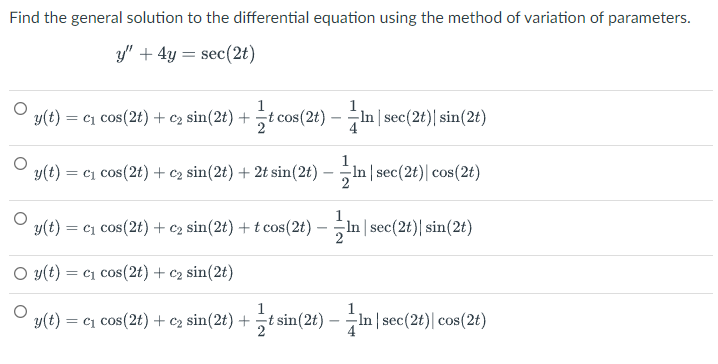The image size is (718, 364).
Task: Click the ¼ ln|sec(2t)| sin(2t) term in first option
Action: [417, 118]
